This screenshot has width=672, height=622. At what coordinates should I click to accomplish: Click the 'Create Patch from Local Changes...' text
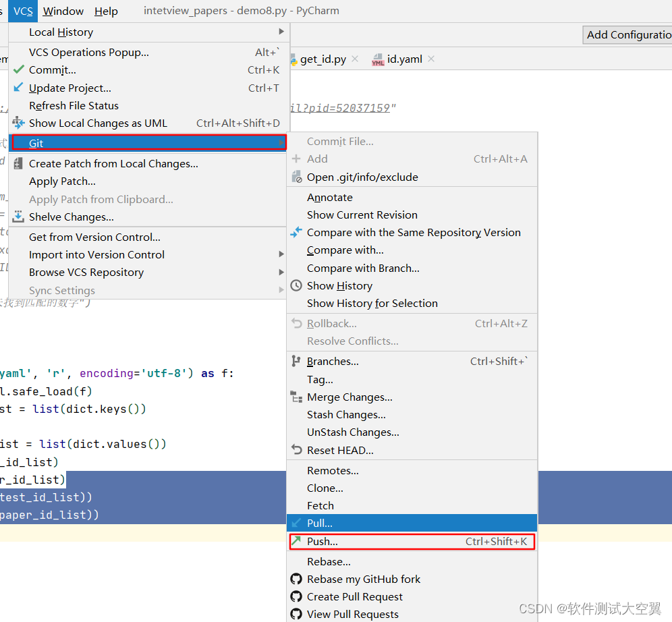113,163
